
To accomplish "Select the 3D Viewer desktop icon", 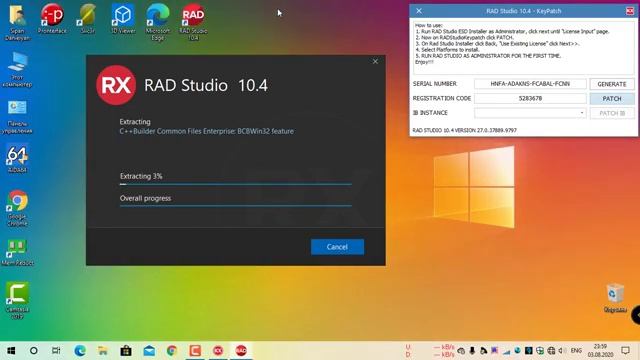I will pos(123,18).
